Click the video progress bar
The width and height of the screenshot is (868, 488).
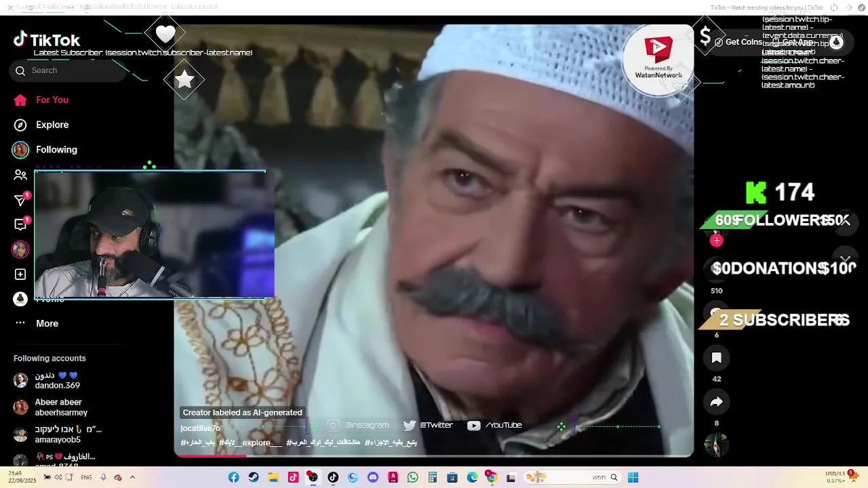coord(434,455)
